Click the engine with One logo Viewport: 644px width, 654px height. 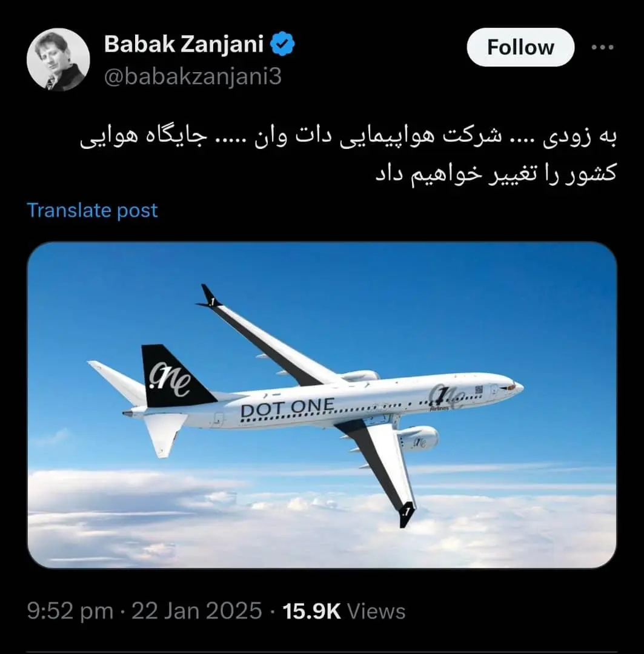point(418,439)
